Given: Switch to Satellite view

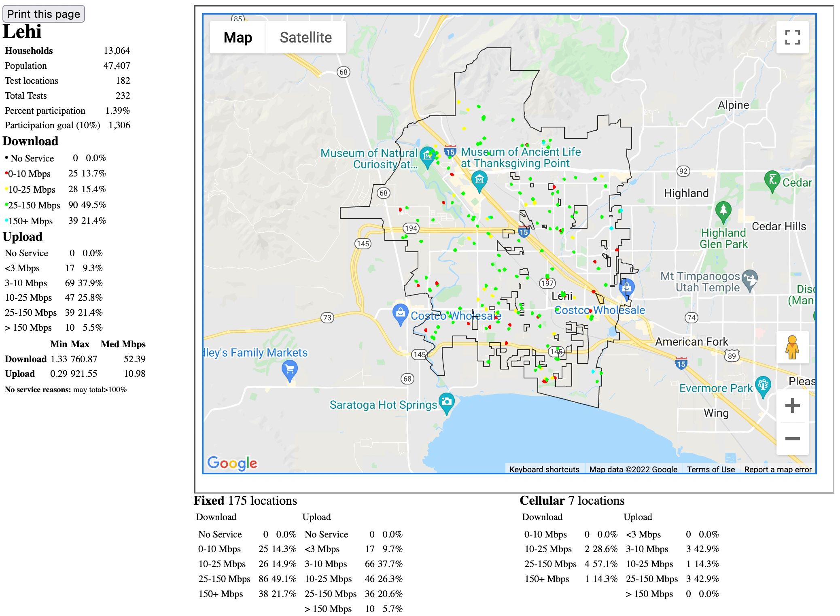Looking at the screenshot, I should click(305, 37).
